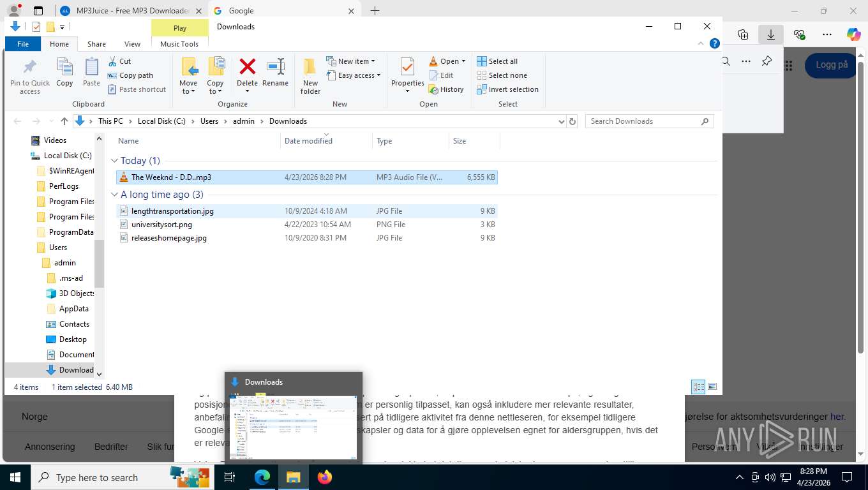Open New item dropdown
Screen dimensions: 868x490
click(x=350, y=61)
